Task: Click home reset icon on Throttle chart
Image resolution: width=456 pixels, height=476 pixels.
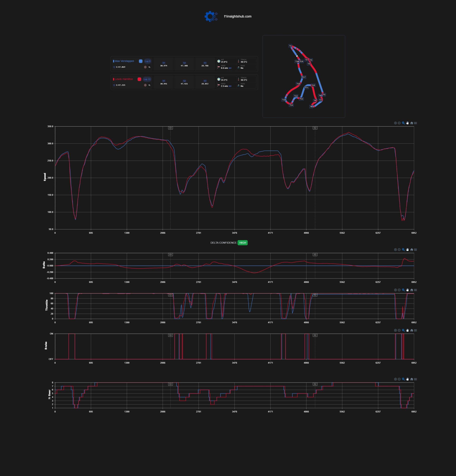Action: [x=412, y=290]
